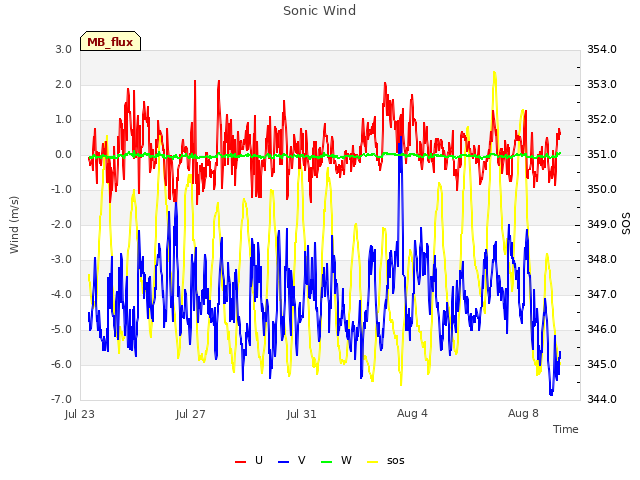Click the SOS right axis title
The image size is (640, 480).
click(x=626, y=223)
